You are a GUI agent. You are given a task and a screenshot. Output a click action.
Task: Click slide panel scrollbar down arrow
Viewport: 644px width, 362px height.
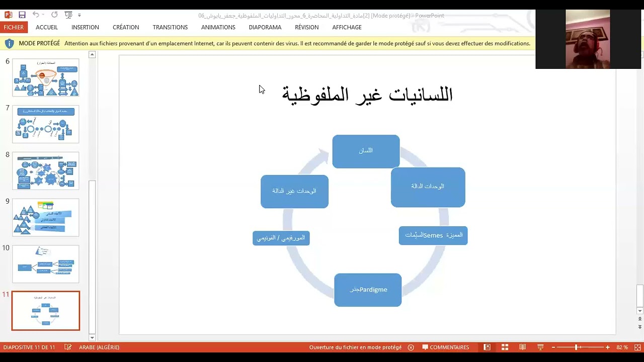92,337
